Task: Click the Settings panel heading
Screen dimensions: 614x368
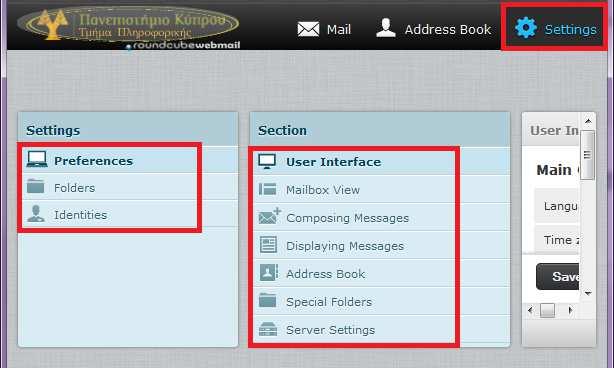Action: pos(53,130)
